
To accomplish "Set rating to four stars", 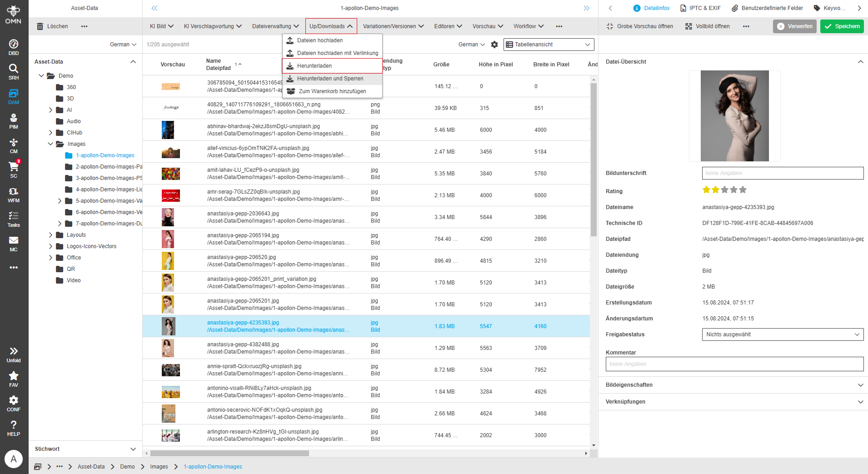I will (x=733, y=190).
